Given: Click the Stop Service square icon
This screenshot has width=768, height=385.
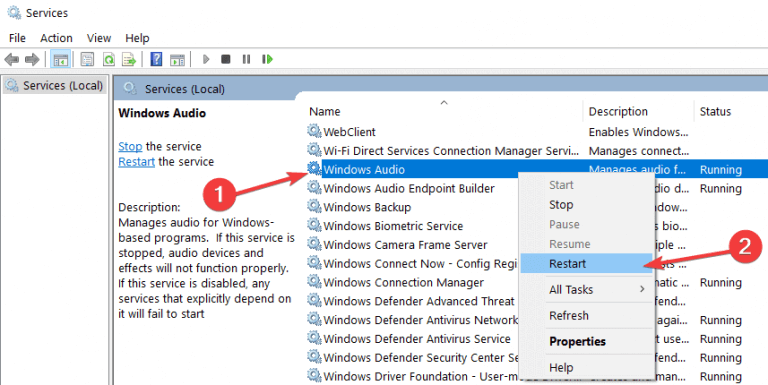Looking at the screenshot, I should point(226,59).
